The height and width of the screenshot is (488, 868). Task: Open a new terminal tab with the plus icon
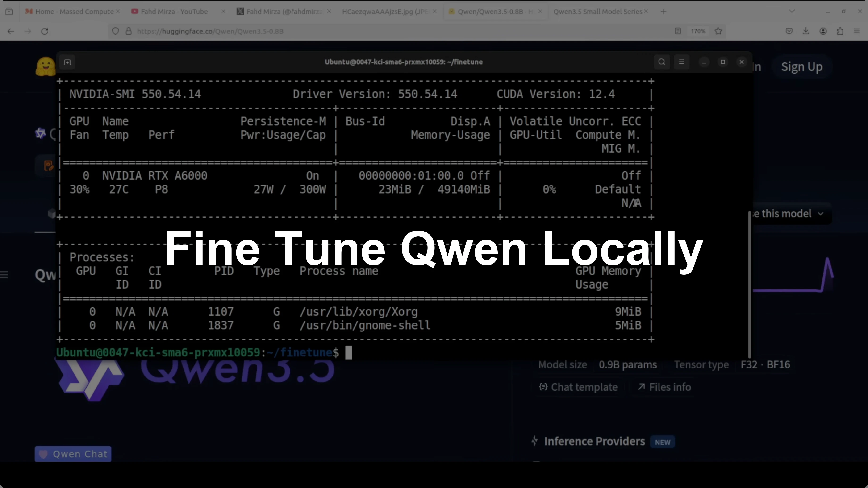point(67,62)
